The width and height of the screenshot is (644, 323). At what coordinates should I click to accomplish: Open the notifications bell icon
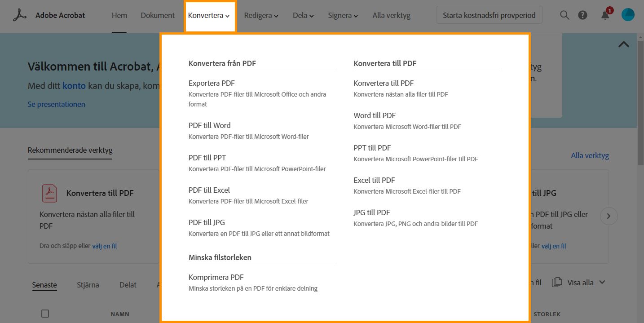(605, 15)
